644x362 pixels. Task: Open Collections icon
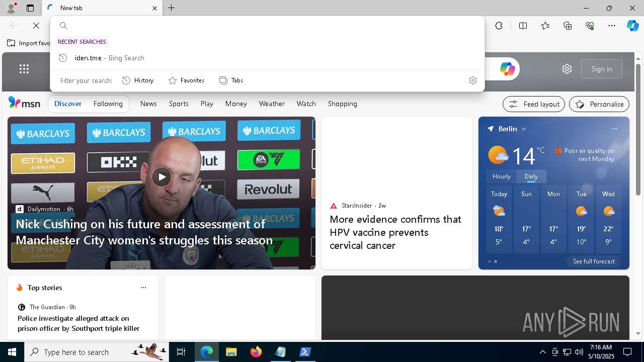click(568, 26)
